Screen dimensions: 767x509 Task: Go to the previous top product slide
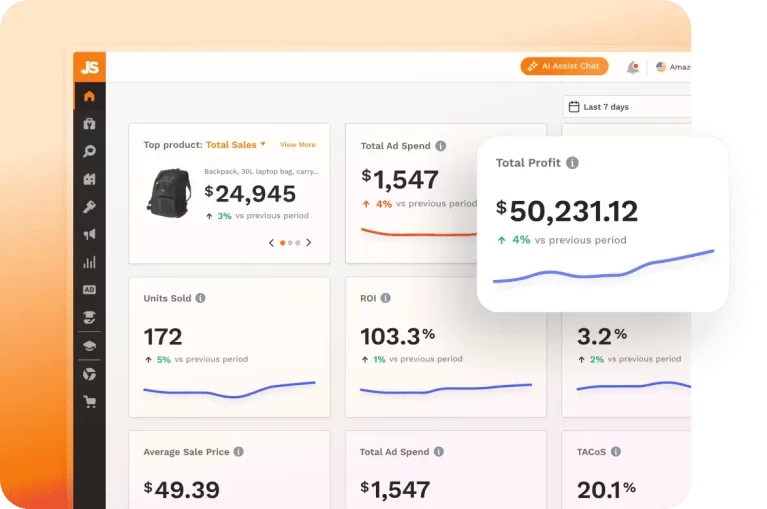(270, 242)
